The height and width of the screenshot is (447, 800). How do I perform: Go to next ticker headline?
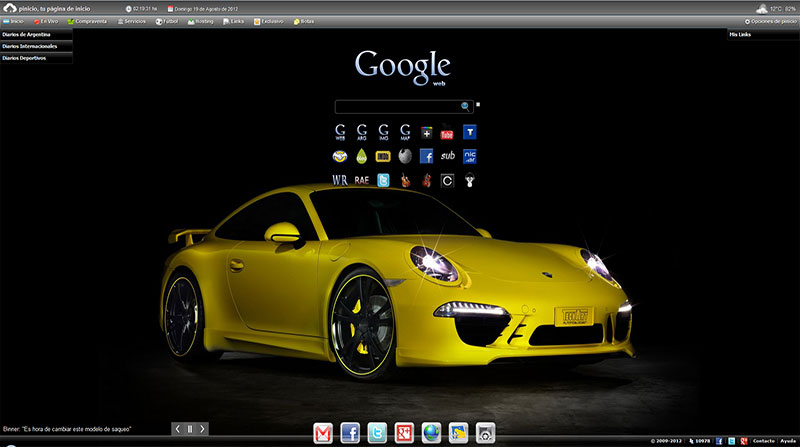pos(203,429)
